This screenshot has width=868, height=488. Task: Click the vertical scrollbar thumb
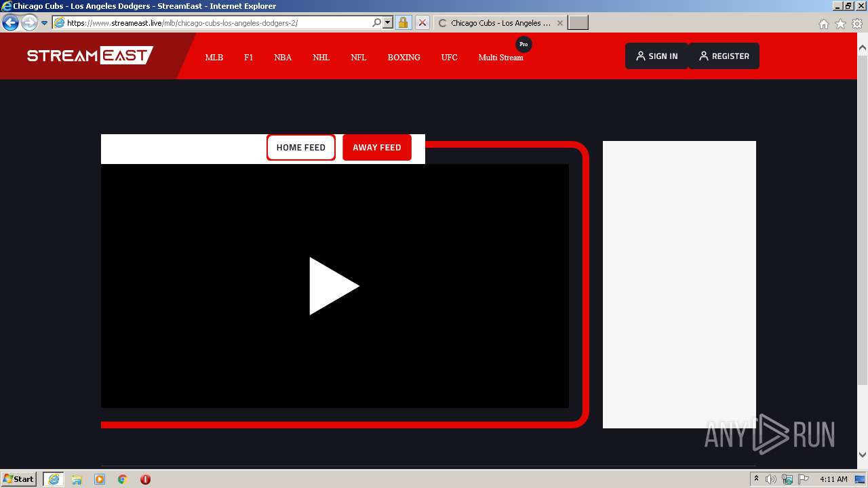[x=863, y=220]
